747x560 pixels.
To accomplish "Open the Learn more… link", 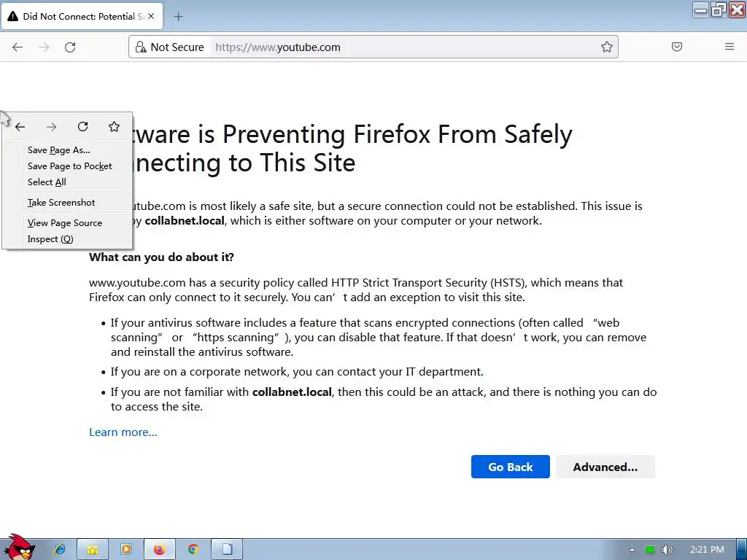I will coord(123,432).
